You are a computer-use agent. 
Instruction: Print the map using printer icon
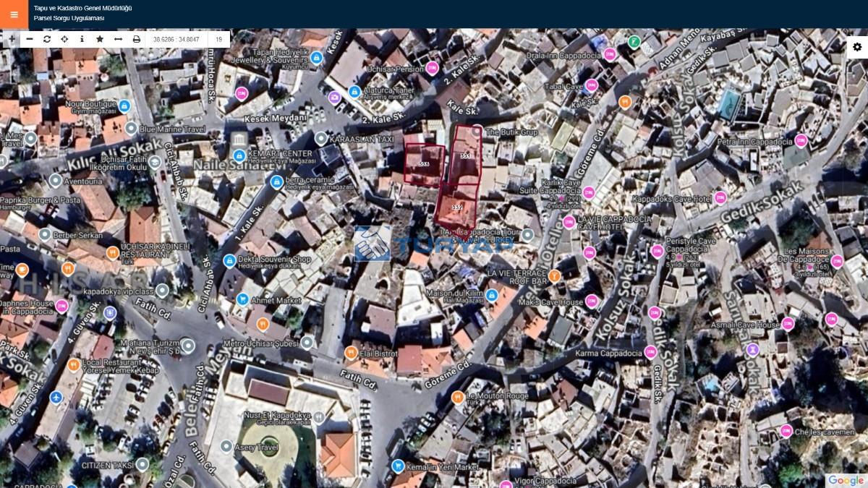(136, 39)
